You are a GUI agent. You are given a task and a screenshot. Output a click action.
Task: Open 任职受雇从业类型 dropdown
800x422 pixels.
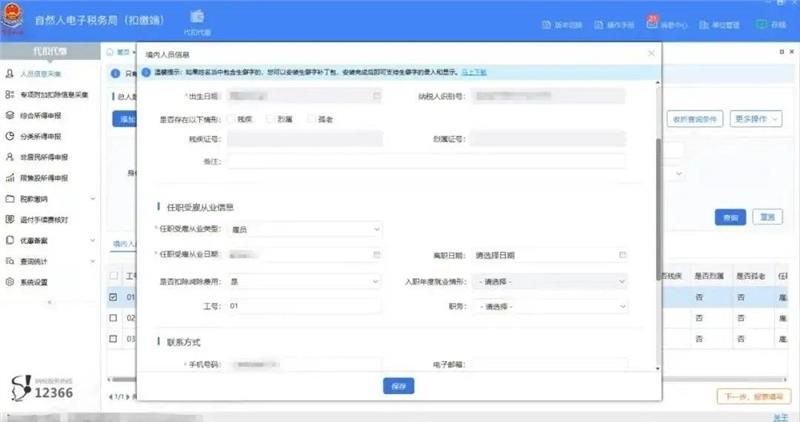click(x=305, y=229)
